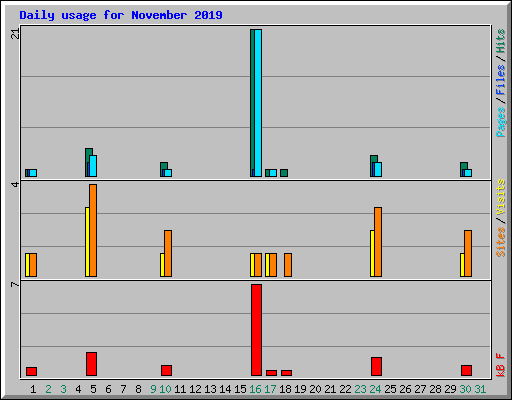
Task: Click day label '31' on the x-axis
Action: coord(480,389)
